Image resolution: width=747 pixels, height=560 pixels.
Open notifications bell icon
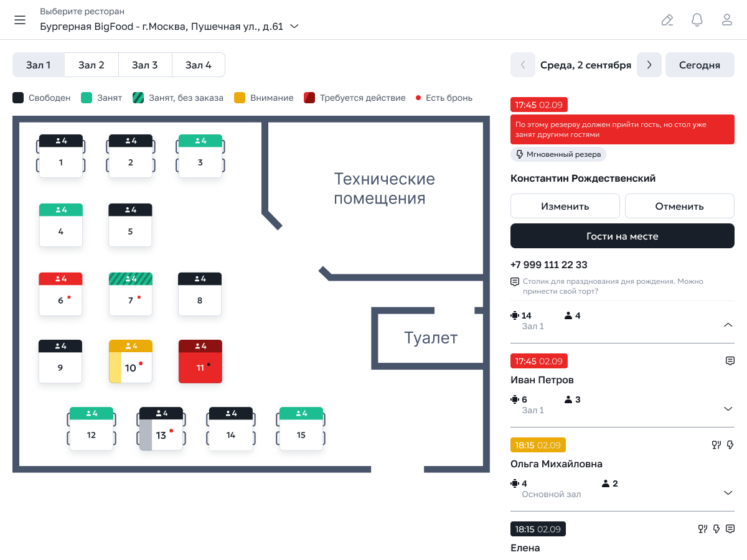697,20
